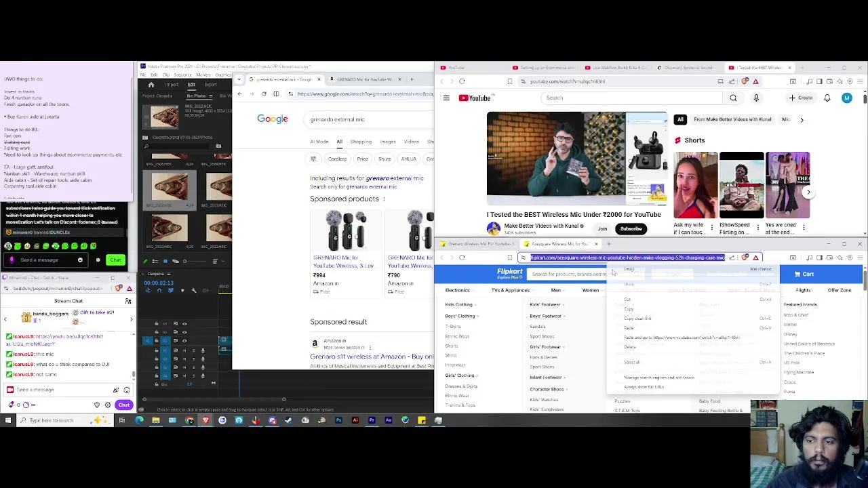
Task: Open Flipkart Cart
Action: [804, 274]
